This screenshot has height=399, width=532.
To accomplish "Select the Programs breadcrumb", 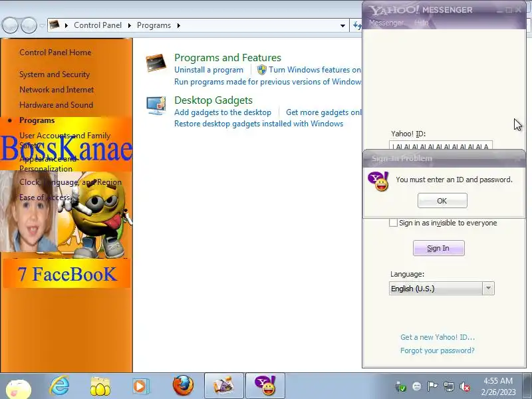I will tap(154, 25).
